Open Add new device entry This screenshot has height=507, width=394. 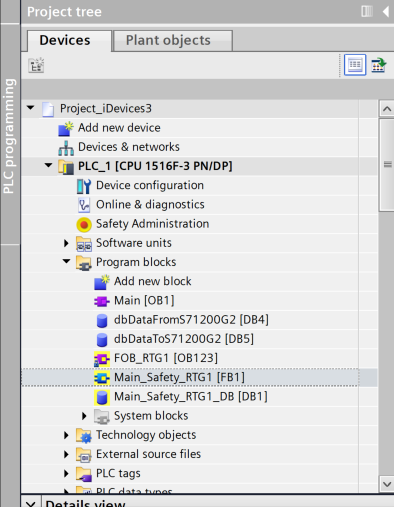[x=119, y=128]
